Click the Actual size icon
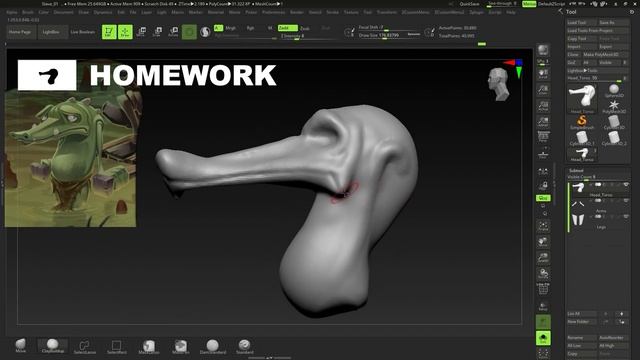The height and width of the screenshot is (360, 640). point(543,106)
